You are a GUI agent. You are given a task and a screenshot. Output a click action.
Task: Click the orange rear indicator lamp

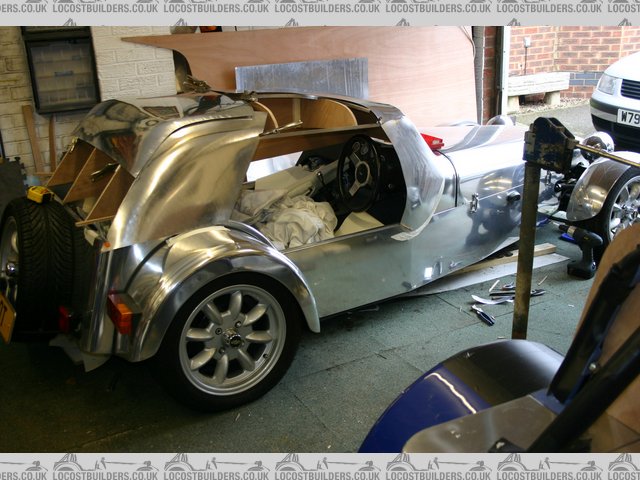click(120, 313)
